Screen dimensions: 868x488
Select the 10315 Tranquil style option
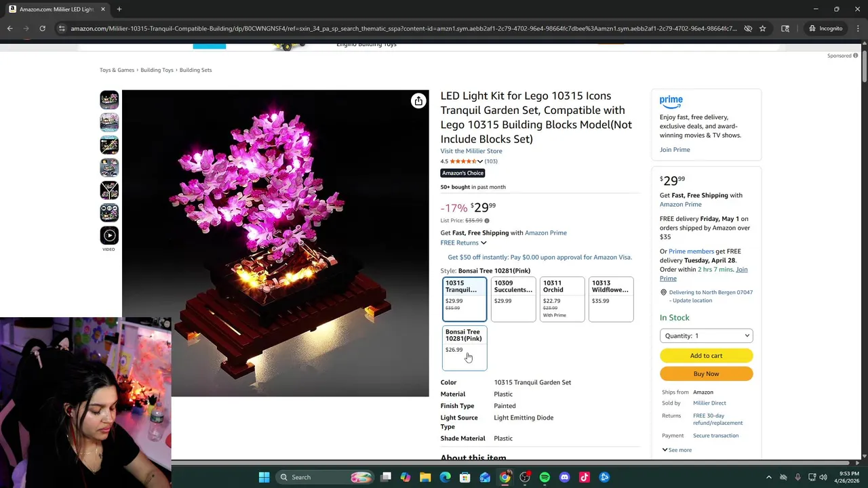[x=465, y=299]
